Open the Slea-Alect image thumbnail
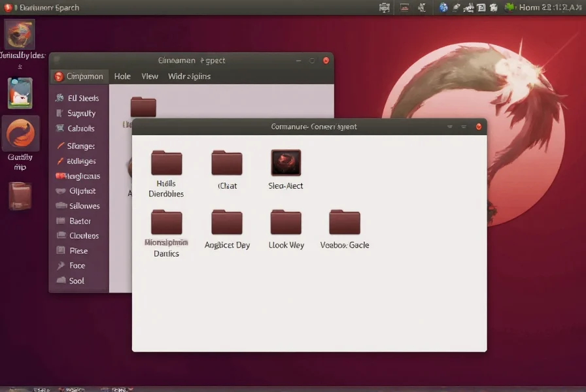Image resolution: width=586 pixels, height=392 pixels. 286,163
